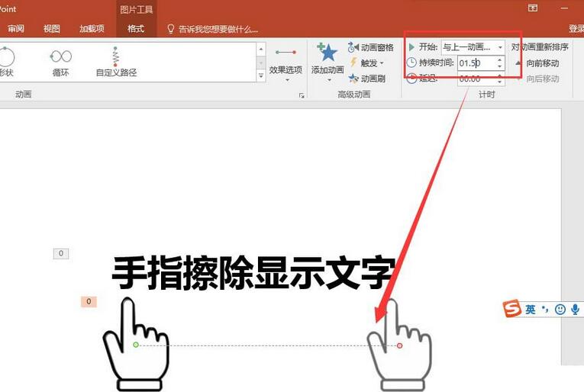This screenshot has height=392, width=584.
Task: Expand the animation gallery with More arrow
Action: [261, 76]
